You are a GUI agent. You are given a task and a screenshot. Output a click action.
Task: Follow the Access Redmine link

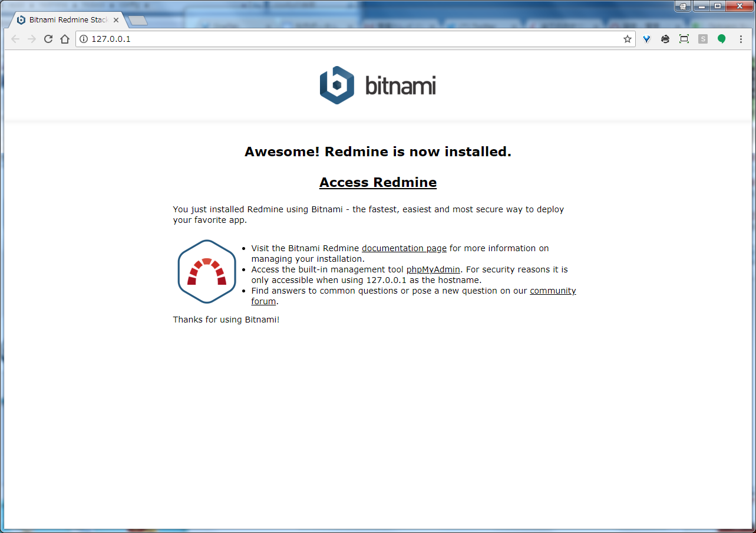378,183
